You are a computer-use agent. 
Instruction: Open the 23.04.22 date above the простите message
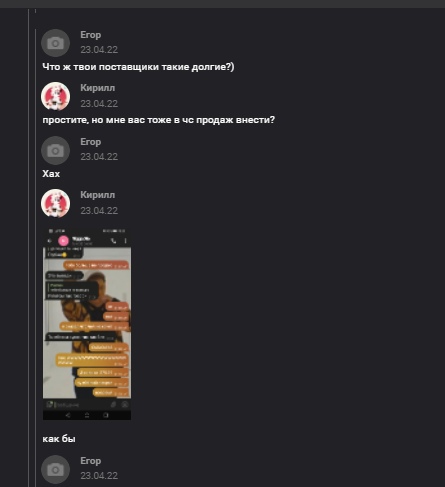click(99, 104)
